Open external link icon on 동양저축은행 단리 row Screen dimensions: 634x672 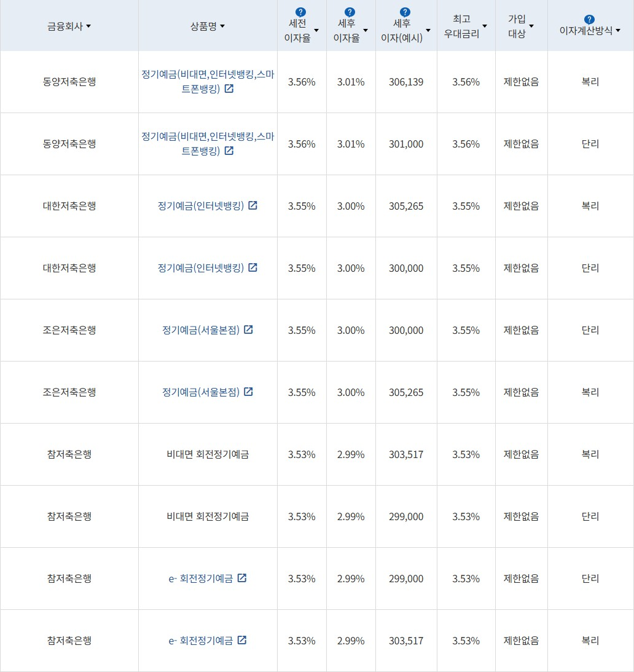click(x=230, y=152)
